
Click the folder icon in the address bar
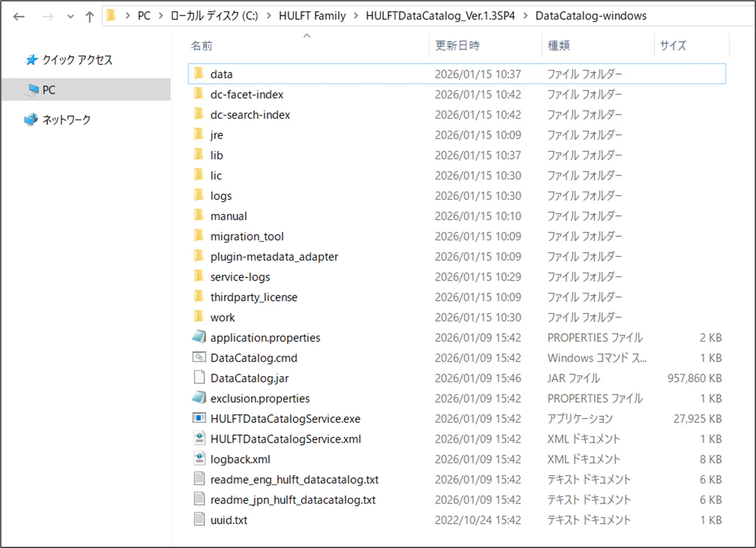(x=111, y=16)
